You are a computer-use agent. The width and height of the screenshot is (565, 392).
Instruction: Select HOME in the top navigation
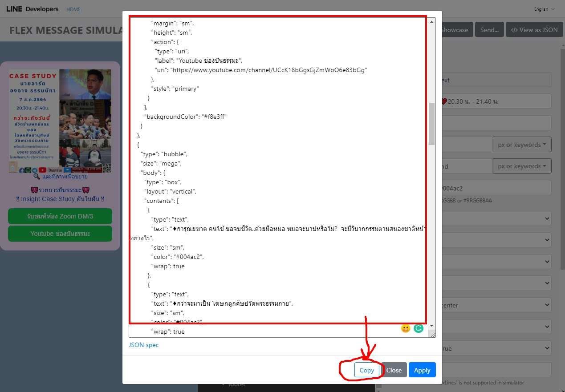[73, 9]
